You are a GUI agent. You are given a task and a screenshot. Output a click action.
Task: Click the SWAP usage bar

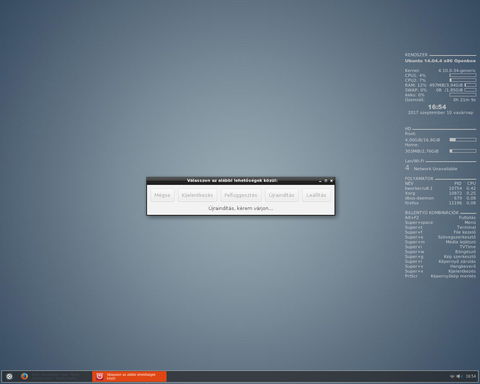click(470, 90)
